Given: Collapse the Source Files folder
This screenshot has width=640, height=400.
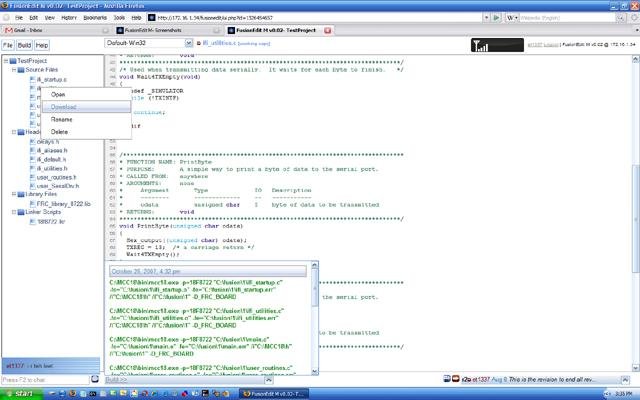Looking at the screenshot, I should tap(13, 70).
